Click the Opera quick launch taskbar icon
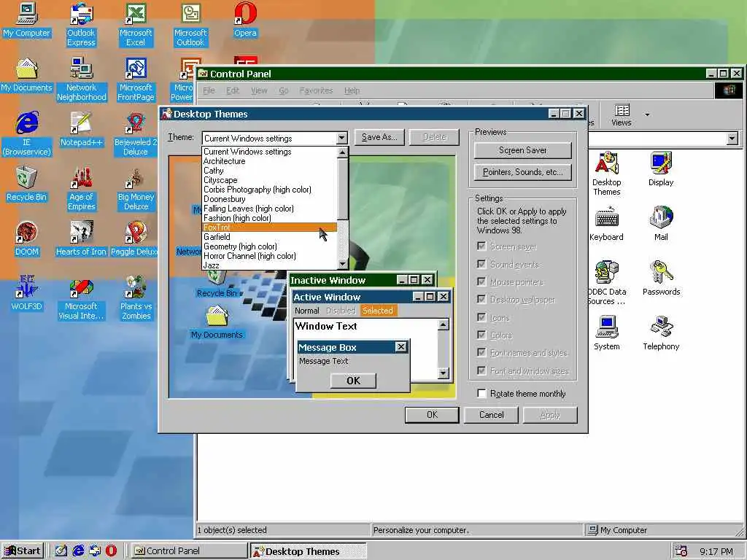The width and height of the screenshot is (747, 560). pos(111,551)
